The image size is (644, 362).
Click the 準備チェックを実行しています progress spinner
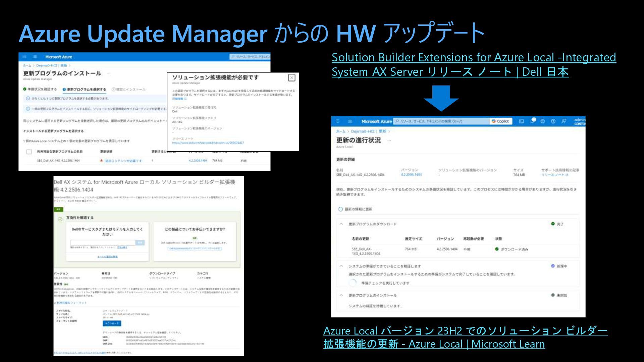pos(352,283)
